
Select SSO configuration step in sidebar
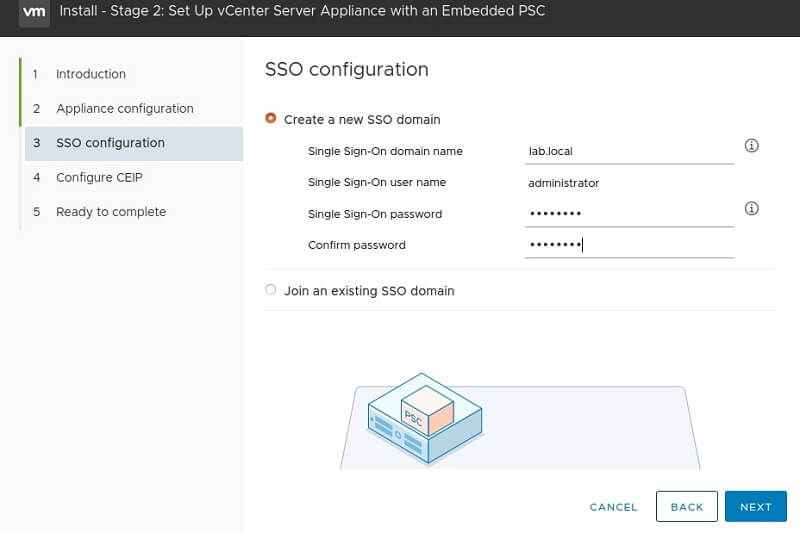click(110, 143)
